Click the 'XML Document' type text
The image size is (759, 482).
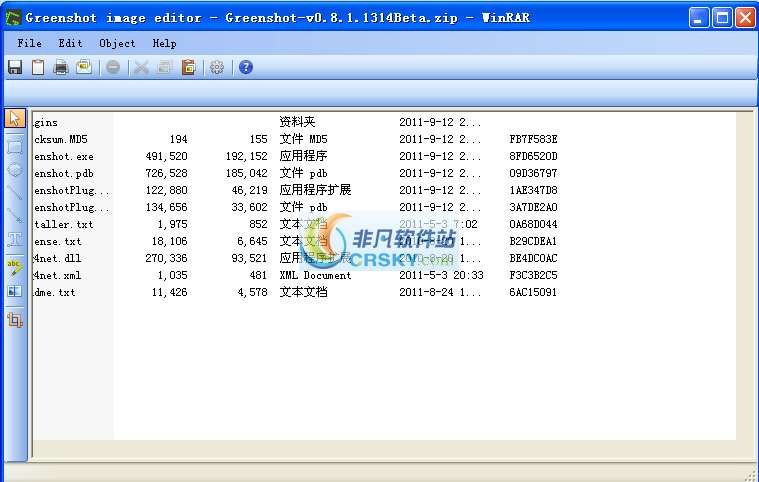(x=315, y=275)
